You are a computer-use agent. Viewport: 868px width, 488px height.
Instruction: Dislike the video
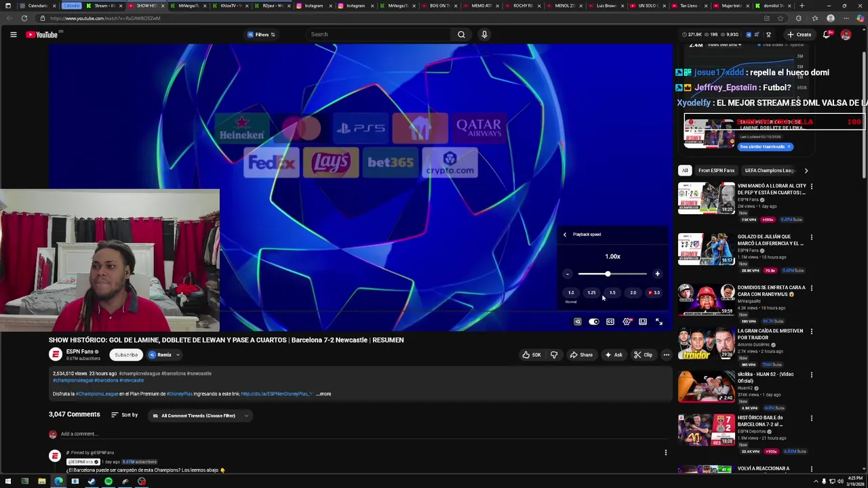(554, 354)
